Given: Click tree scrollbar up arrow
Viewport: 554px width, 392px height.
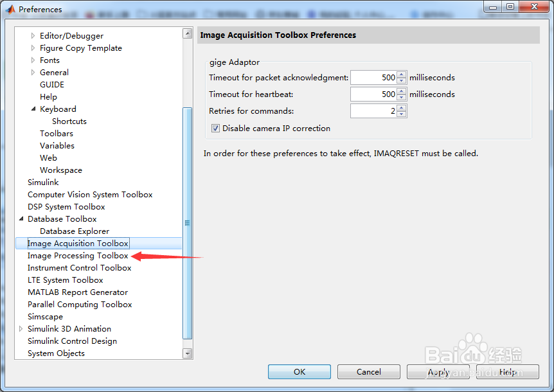Looking at the screenshot, I should point(188,33).
